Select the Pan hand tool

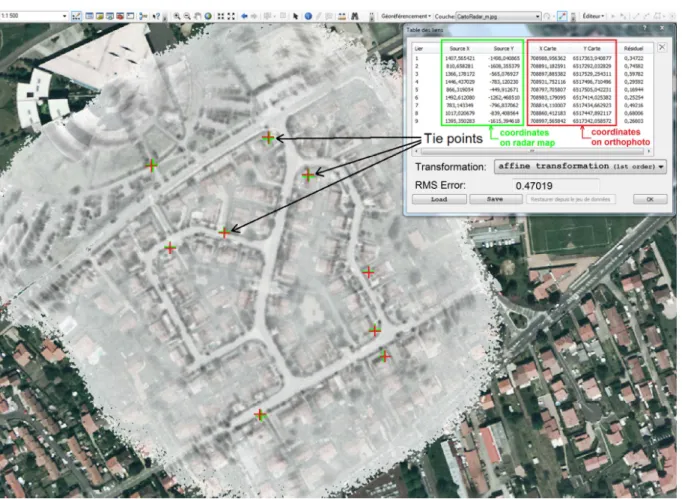click(x=197, y=16)
